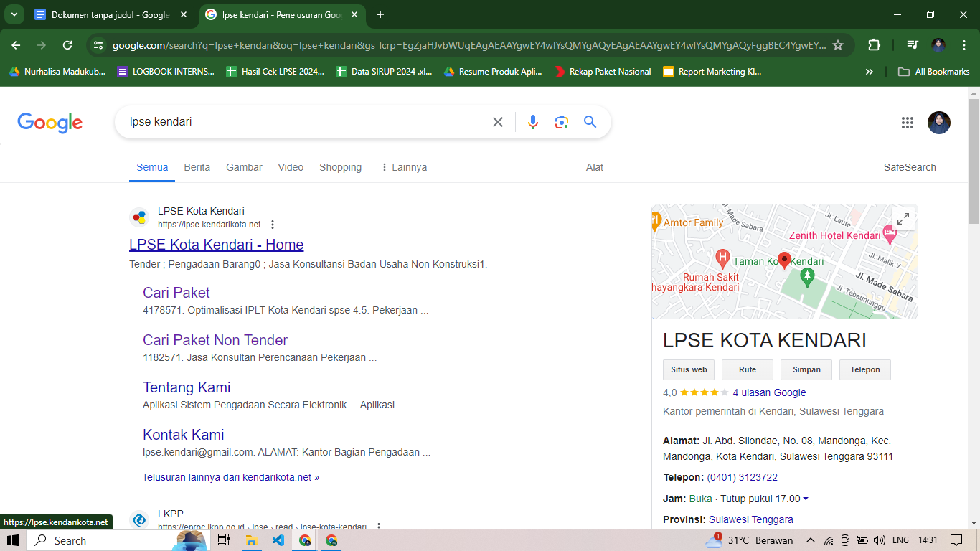
Task: Open the Sulawesi Tenggara province link
Action: coord(751,519)
